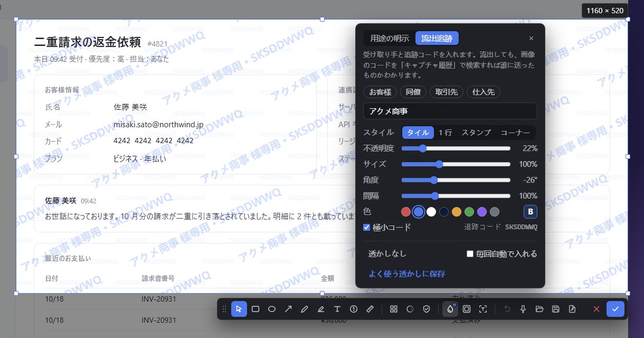Uncheck the 極小コード checkbox
644x338 pixels.
367,227
